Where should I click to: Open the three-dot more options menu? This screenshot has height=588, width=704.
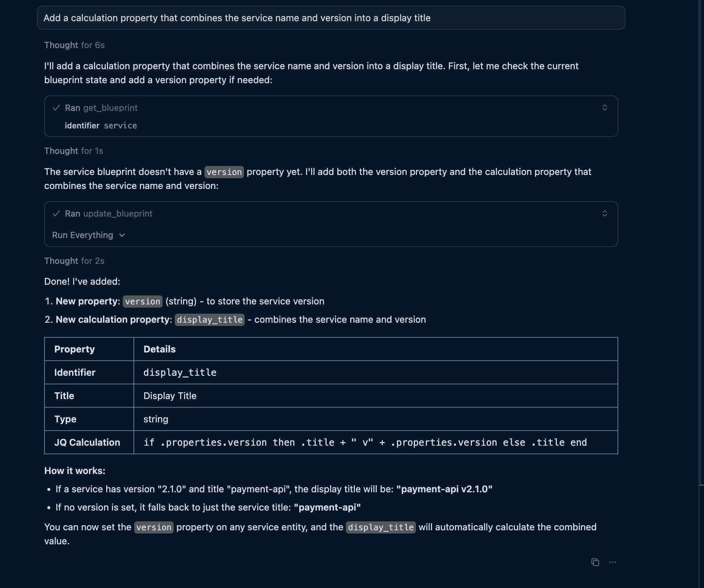click(613, 562)
